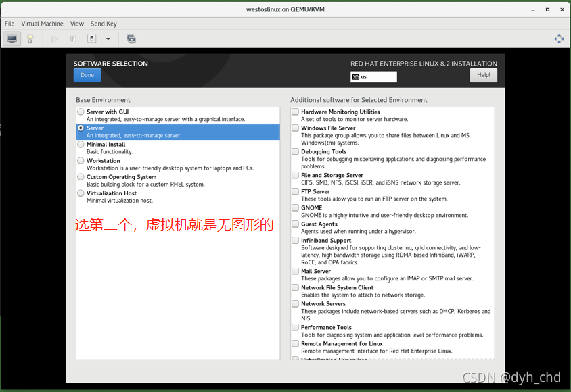Open the Virtual Machine menu
Viewport: 571px width, 392px height.
click(42, 24)
